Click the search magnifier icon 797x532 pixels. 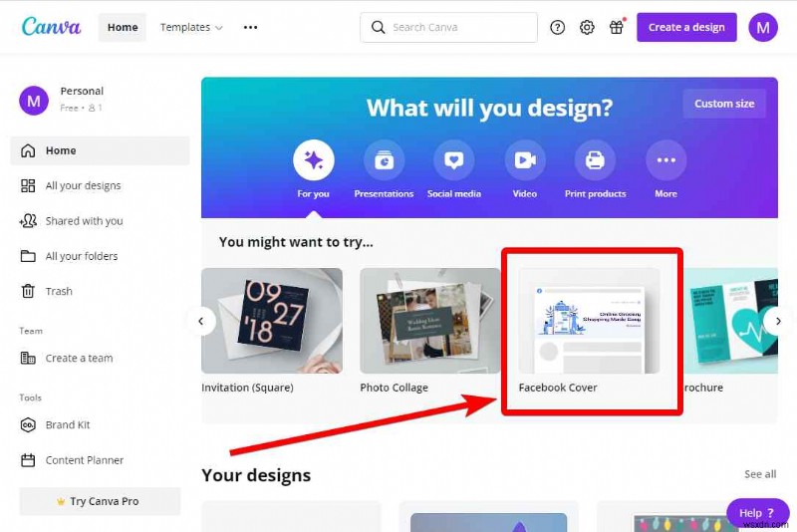378,28
